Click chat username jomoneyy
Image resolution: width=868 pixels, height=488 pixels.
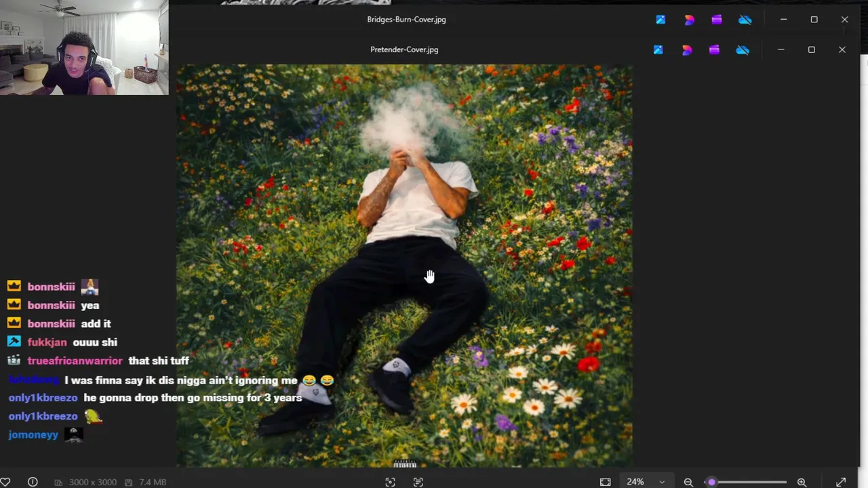tap(33, 434)
